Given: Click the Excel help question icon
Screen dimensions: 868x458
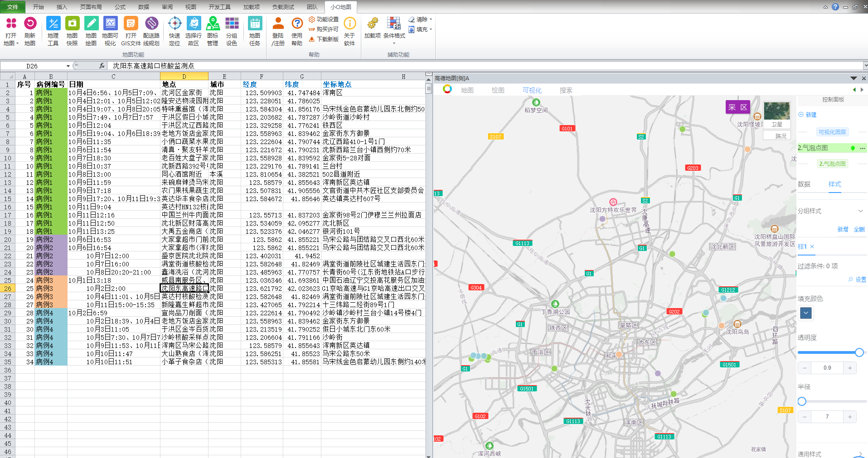Looking at the screenshot, I should [835, 7].
